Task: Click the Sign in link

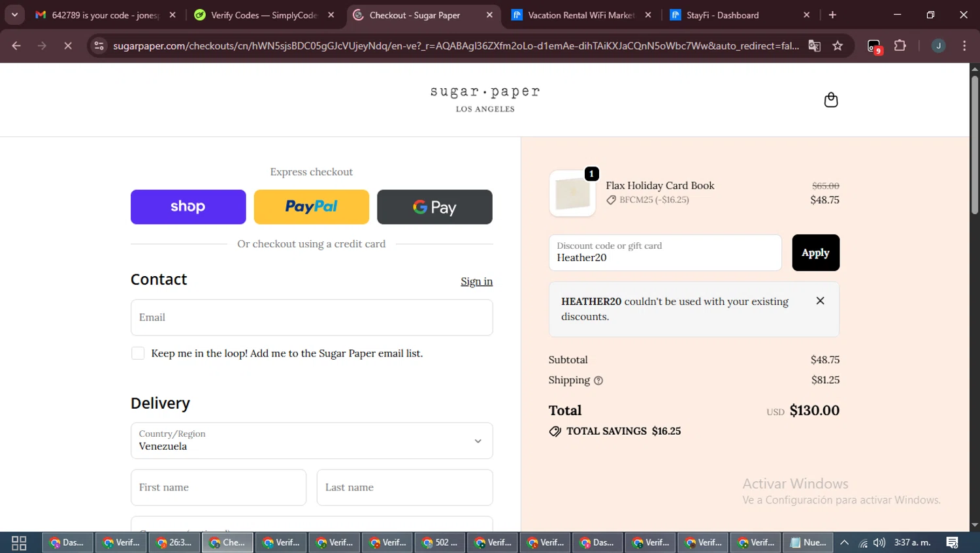Action: click(476, 281)
